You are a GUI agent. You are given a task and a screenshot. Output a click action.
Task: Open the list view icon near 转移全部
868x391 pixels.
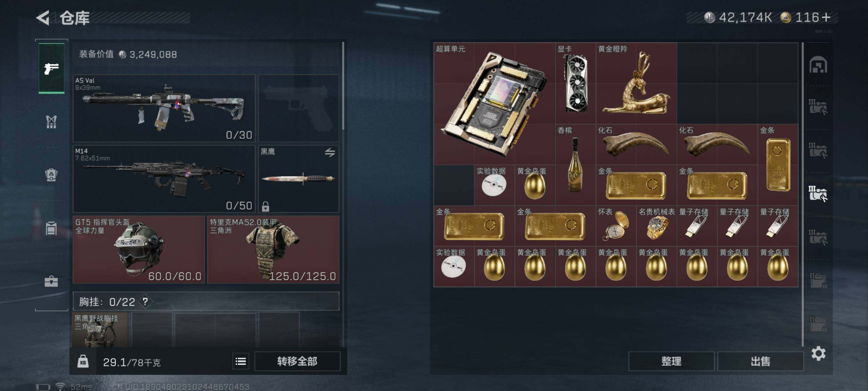241,362
